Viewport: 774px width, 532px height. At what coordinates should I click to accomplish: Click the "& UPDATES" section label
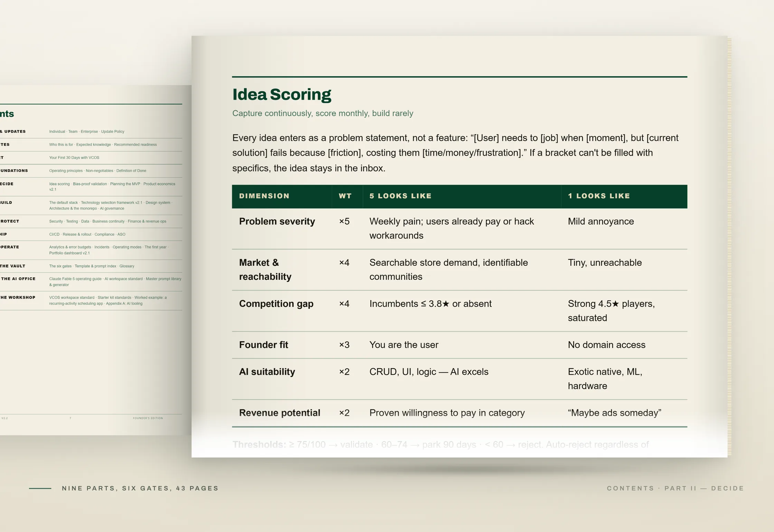[13, 132]
